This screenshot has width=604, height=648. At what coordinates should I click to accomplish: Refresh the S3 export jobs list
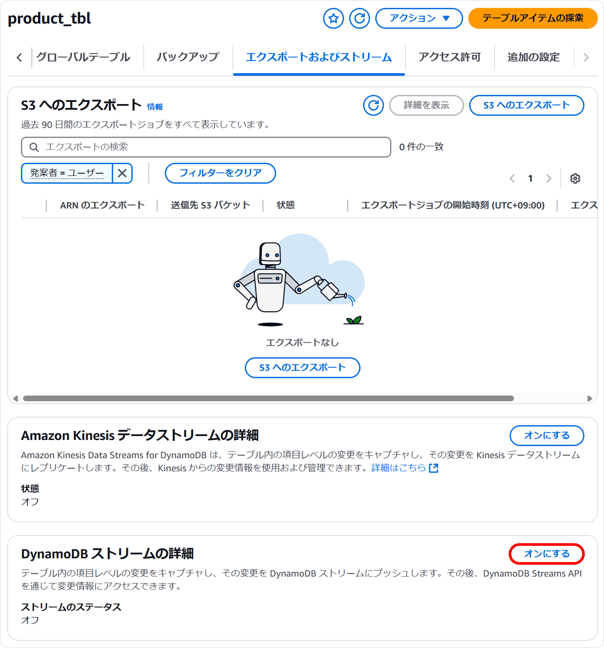373,105
